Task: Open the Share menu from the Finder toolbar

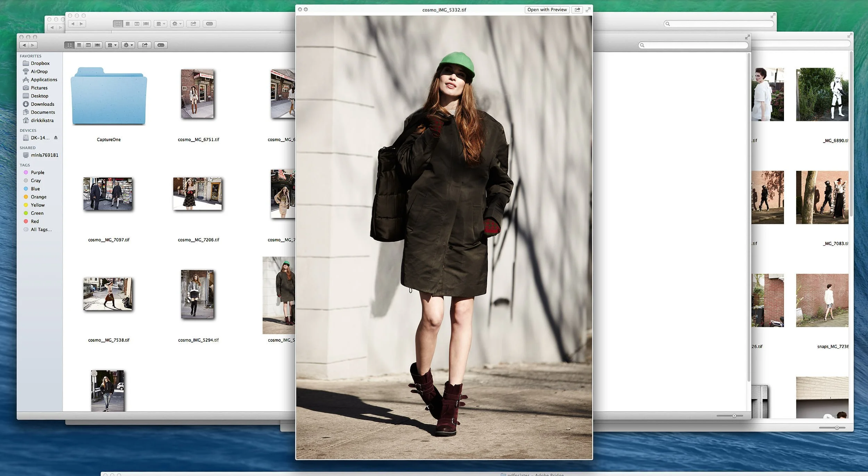Action: tap(145, 45)
